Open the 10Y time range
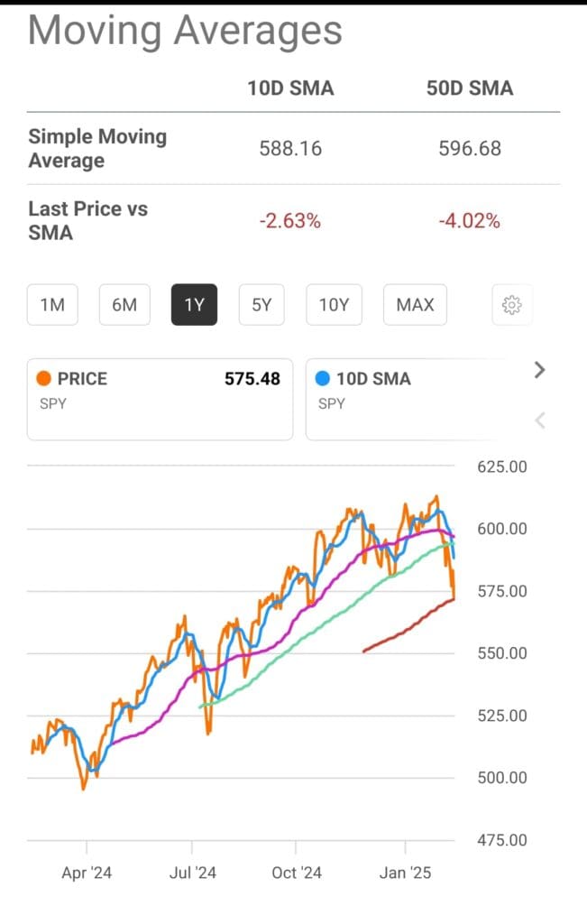The image size is (587, 924). (x=334, y=304)
